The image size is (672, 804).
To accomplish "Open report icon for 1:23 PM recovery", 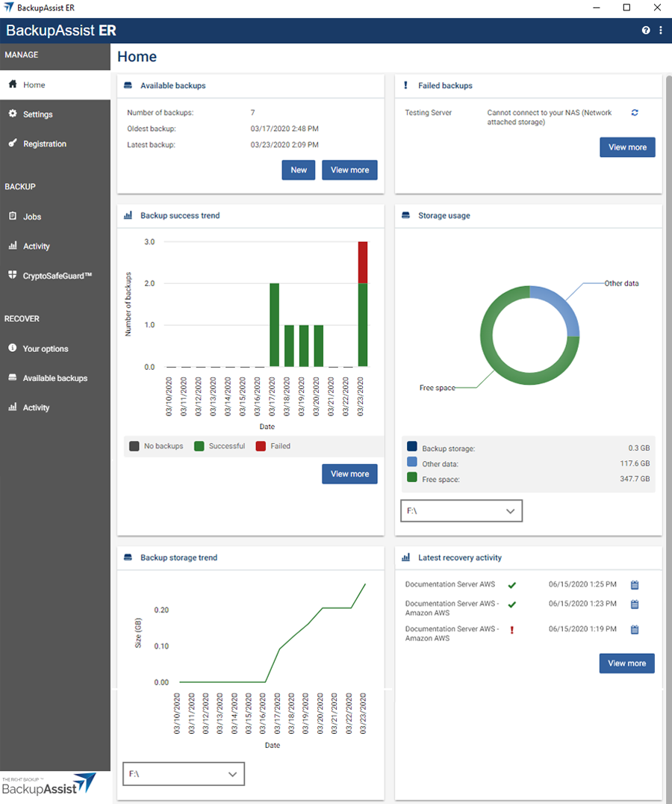I will (635, 604).
